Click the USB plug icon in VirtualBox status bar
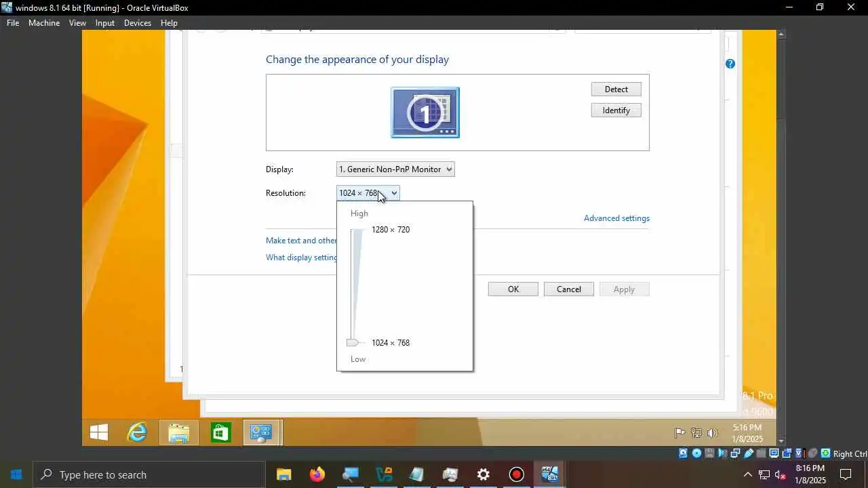This screenshot has height=488, width=868. [x=749, y=453]
